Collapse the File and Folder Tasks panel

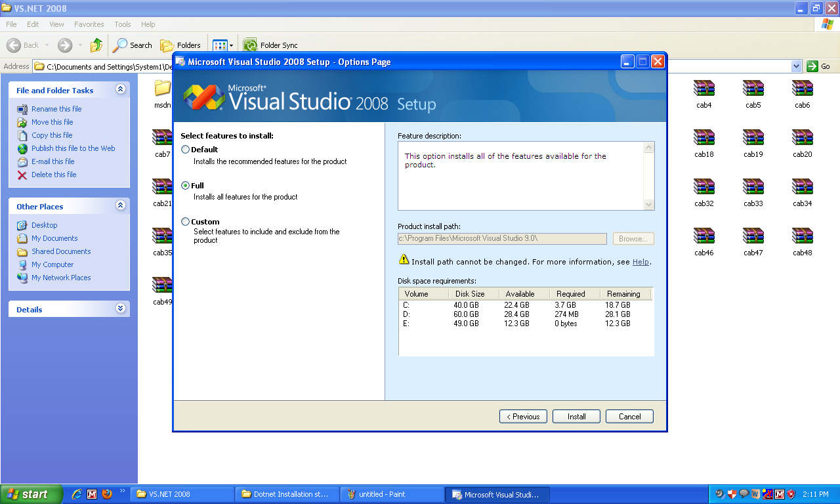120,89
